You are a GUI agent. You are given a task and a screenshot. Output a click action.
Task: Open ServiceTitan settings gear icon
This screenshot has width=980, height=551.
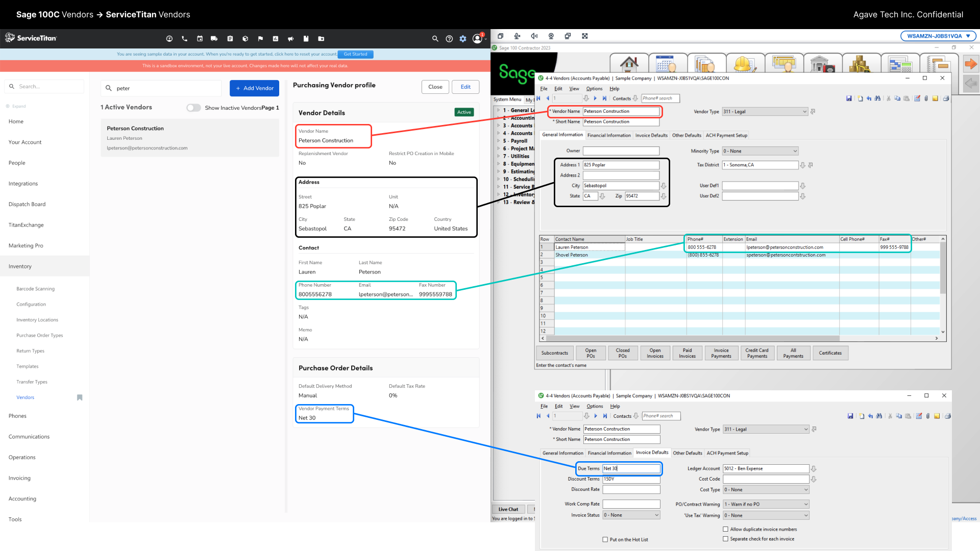click(463, 39)
